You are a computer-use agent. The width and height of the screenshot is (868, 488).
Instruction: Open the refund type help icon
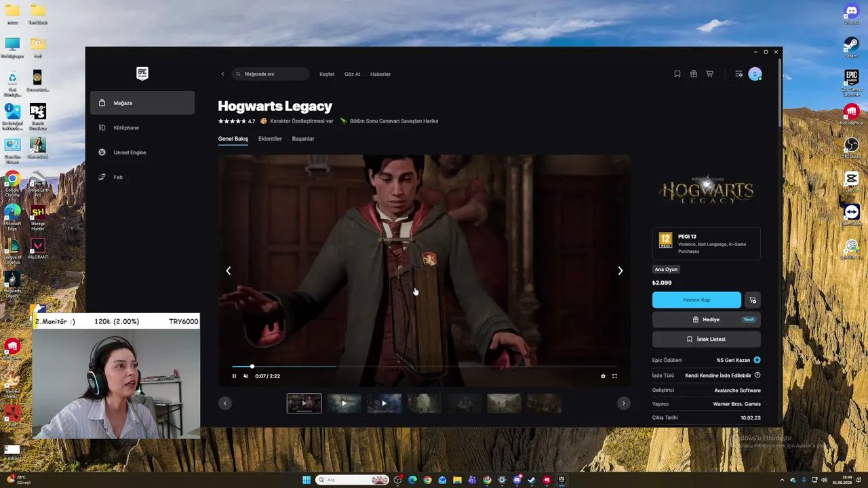pos(757,375)
